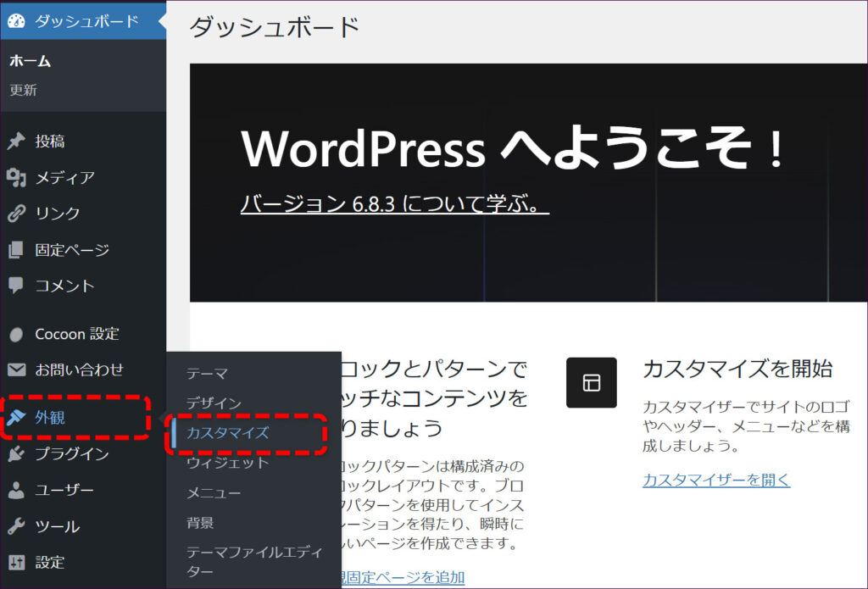Click the 設定 settings sliders icon
The width and height of the screenshot is (868, 589).
pyautogui.click(x=16, y=562)
